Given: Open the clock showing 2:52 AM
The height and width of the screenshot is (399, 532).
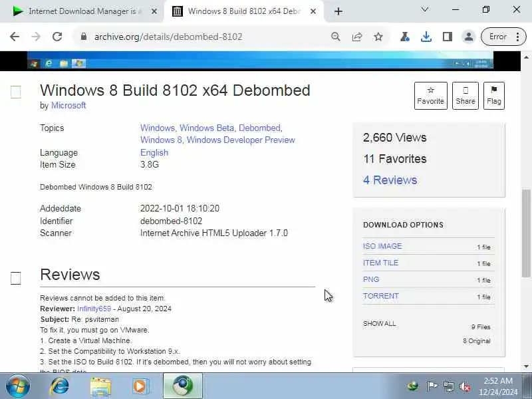Looking at the screenshot, I should tap(498, 386).
